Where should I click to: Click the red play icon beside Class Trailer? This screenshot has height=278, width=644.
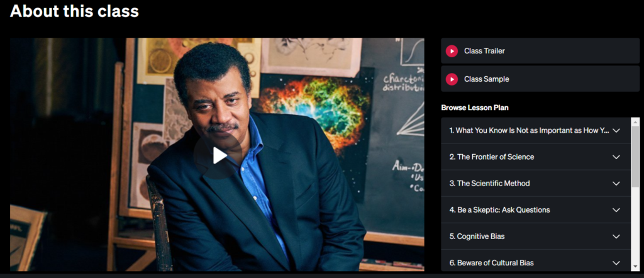click(452, 51)
